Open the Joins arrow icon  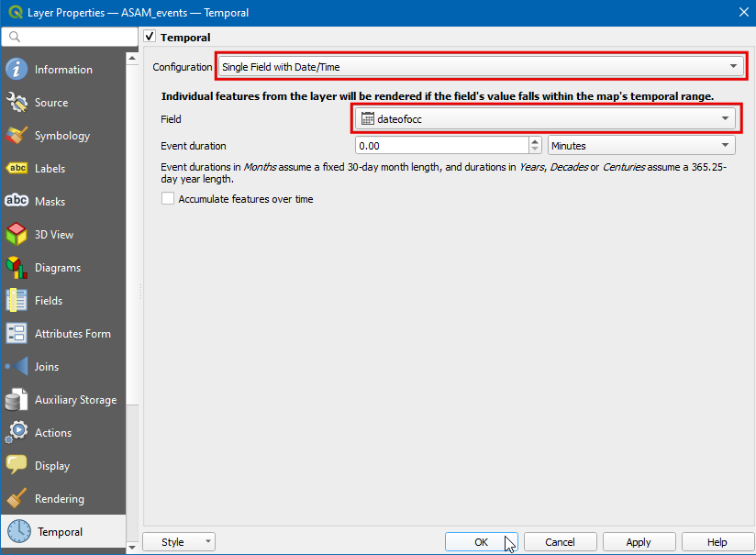coord(17,366)
